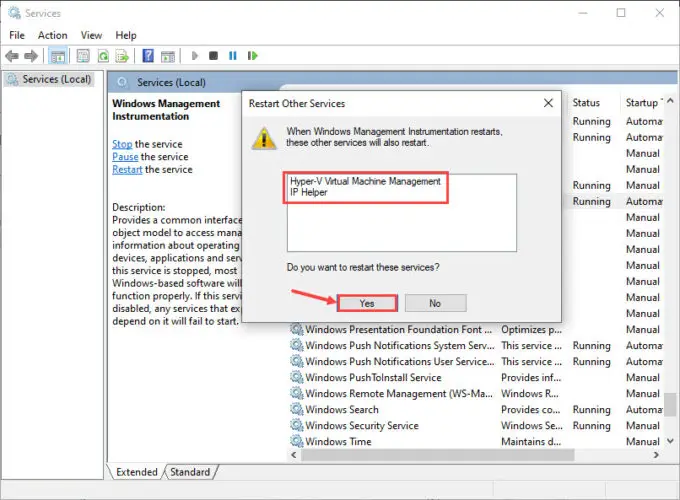Image resolution: width=680 pixels, height=500 pixels.
Task: Click the warning icon in the dialog
Action: coord(264,138)
